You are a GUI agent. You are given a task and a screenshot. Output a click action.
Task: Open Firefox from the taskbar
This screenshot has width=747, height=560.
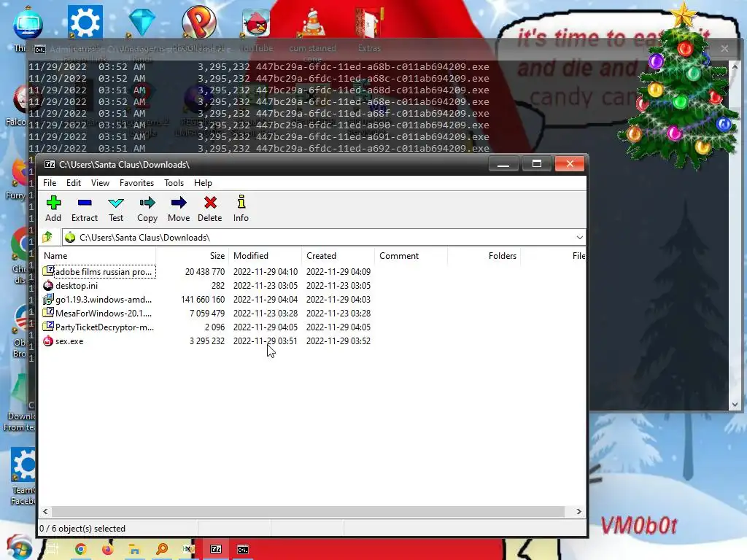[108, 549]
